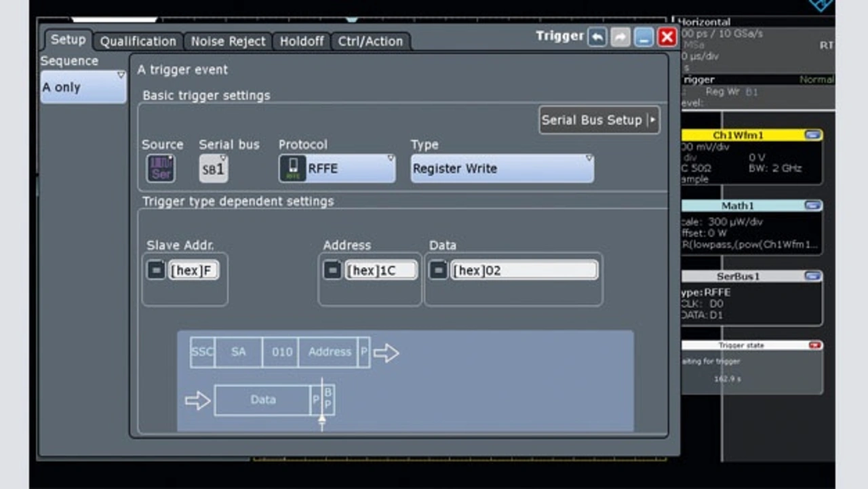Viewport: 868px width, 489px height.
Task: Select the Address hex 1C field
Action: click(x=380, y=271)
